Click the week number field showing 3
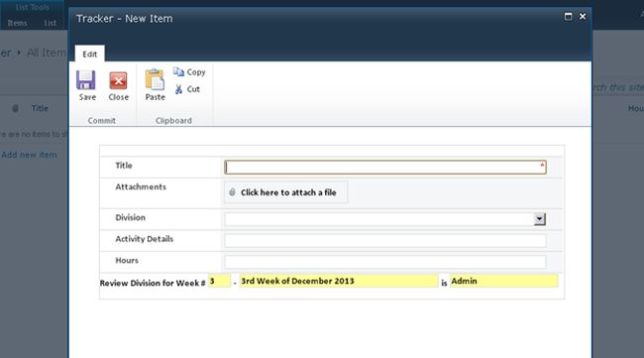Image resolution: width=644 pixels, height=358 pixels. 219,281
